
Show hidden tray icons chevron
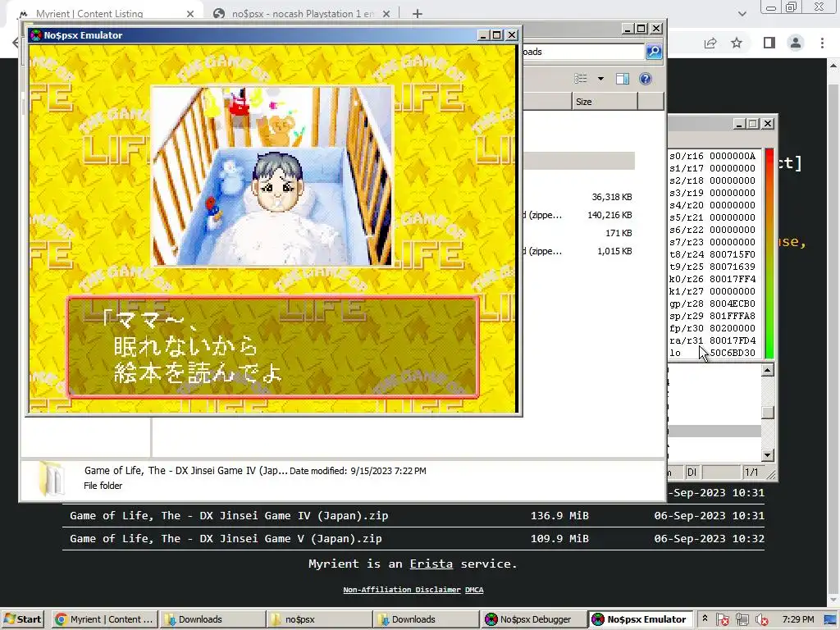pos(705,619)
